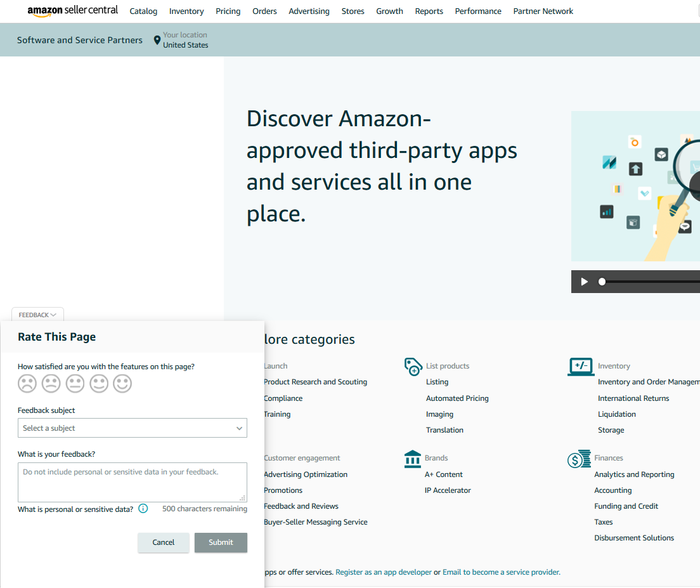Open Buyer-Seller Messaging Service category
The height and width of the screenshot is (588, 700).
316,522
